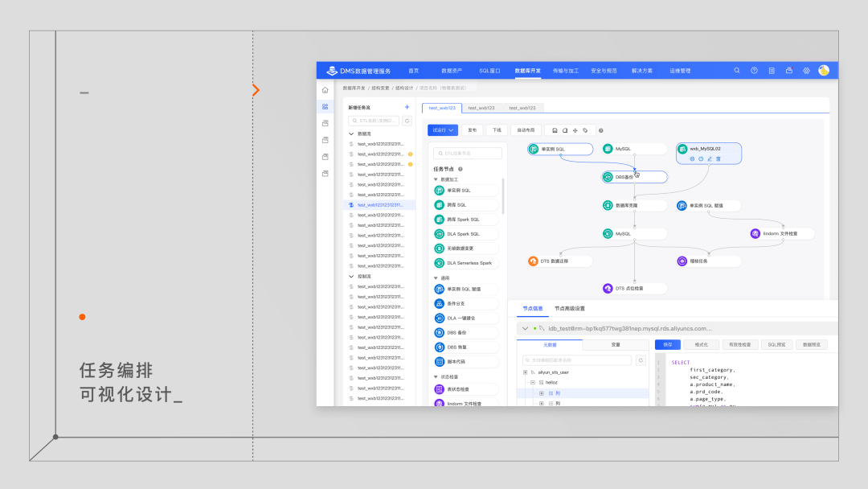This screenshot has height=489, width=868.
Task: Select the 数据库克隆 node on the canvas
Action: tap(634, 205)
